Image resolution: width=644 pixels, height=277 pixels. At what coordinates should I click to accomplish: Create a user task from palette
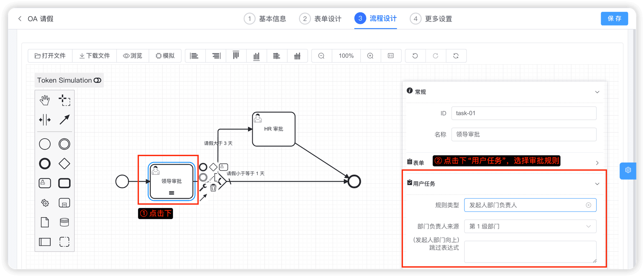point(45,183)
